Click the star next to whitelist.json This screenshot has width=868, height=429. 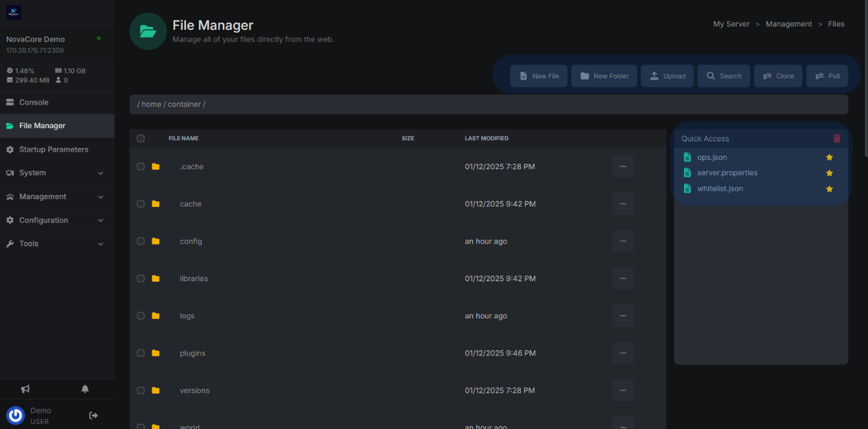829,189
